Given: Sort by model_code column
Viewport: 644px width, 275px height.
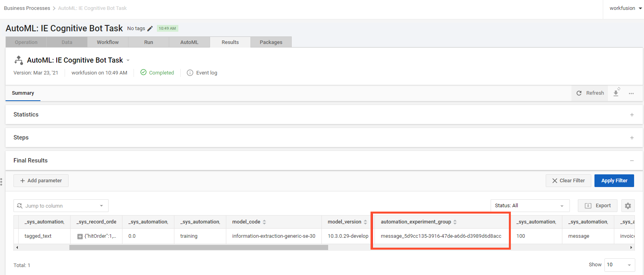Looking at the screenshot, I should pyautogui.click(x=264, y=222).
